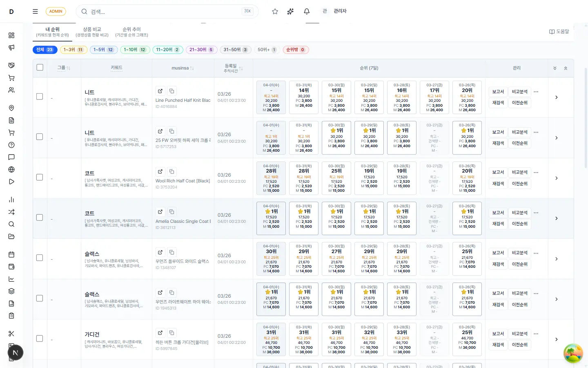588x368 pixels.
Task: Open the AI sparkles feature in the top bar
Action: [290, 11]
